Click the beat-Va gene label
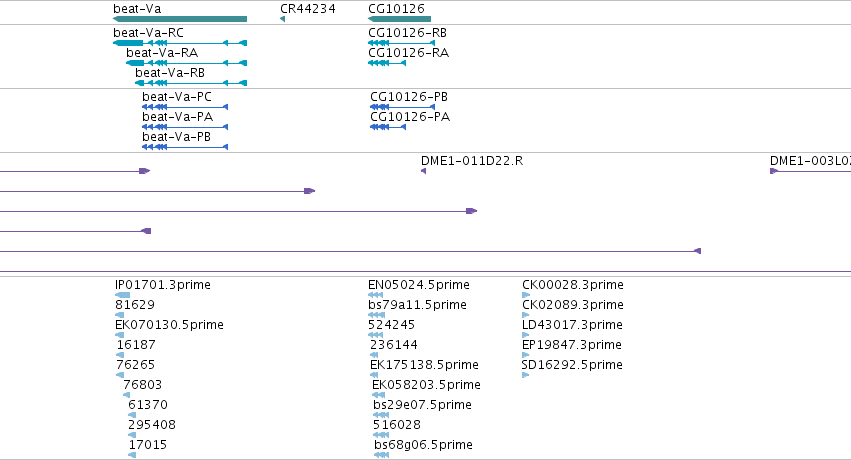 (x=137, y=9)
